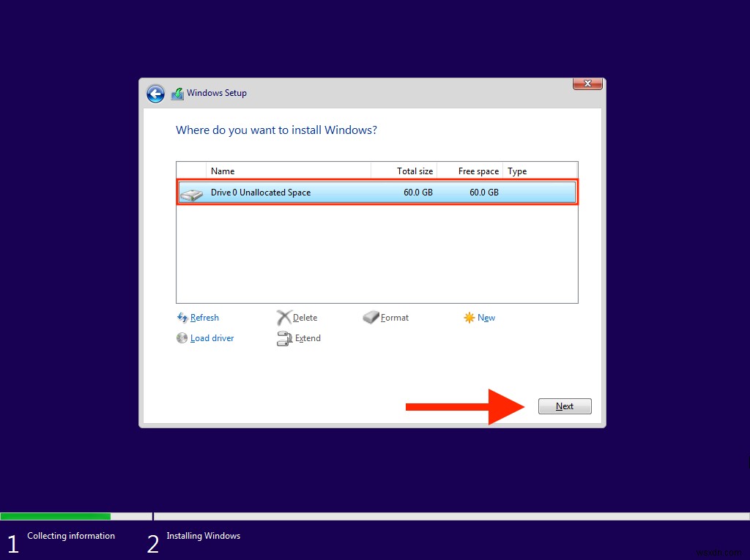Click the green progress bar at bottom left

55,515
